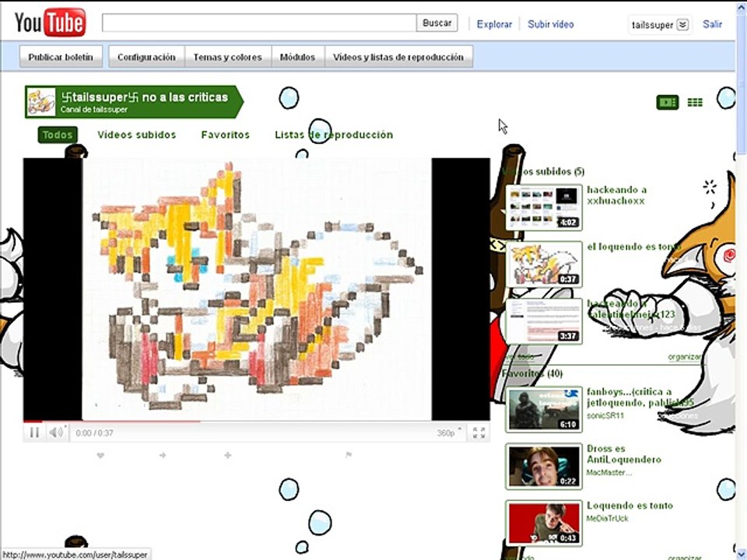Pause the video with the pause button
The image size is (747, 560).
coord(34,432)
